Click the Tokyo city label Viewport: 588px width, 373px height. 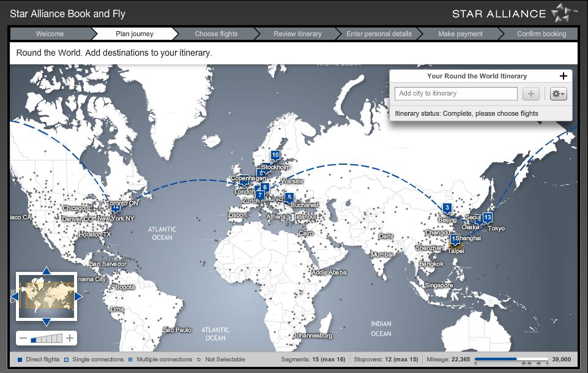click(496, 228)
